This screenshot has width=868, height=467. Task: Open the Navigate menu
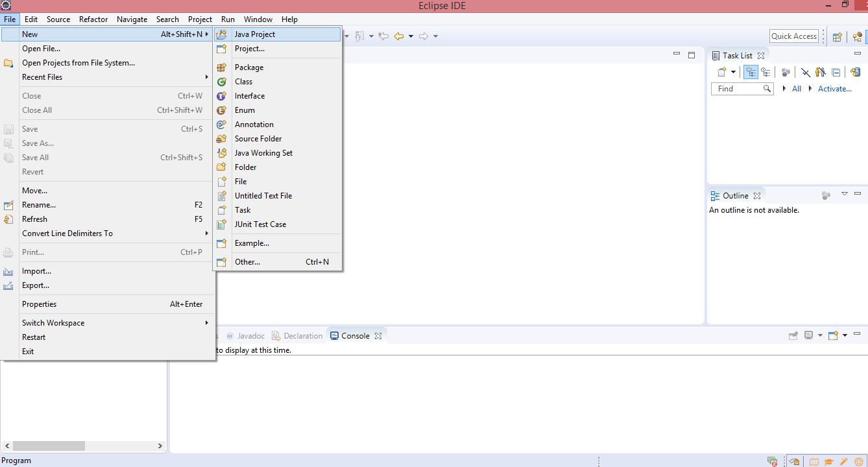pos(132,19)
